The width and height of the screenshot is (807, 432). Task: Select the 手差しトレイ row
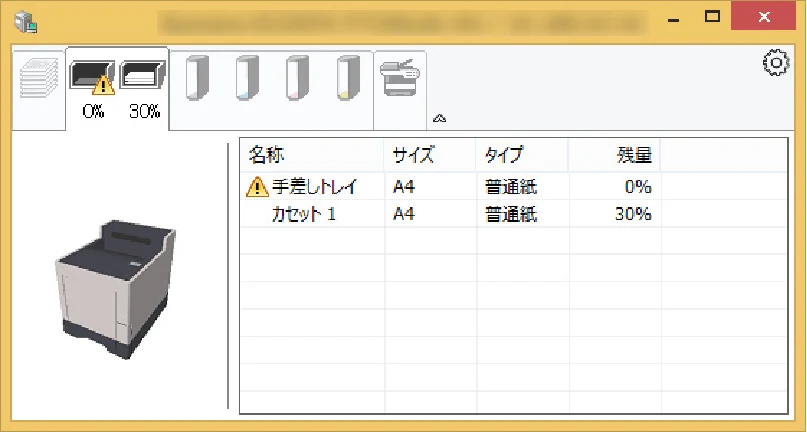(514, 186)
